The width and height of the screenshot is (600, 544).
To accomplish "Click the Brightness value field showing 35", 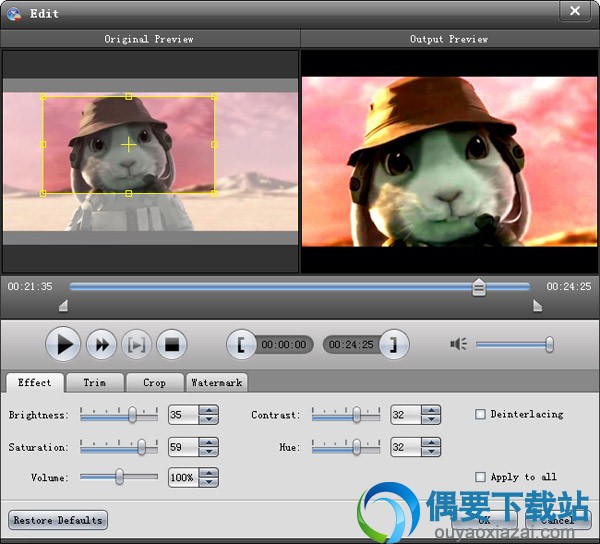I will click(x=184, y=415).
